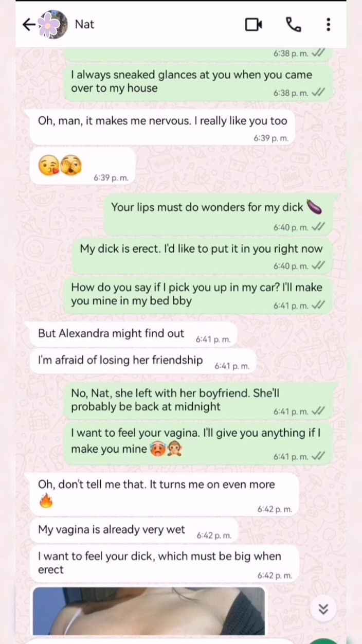
Task: Select the kissing and peeking emoji message
Action: pos(83,167)
